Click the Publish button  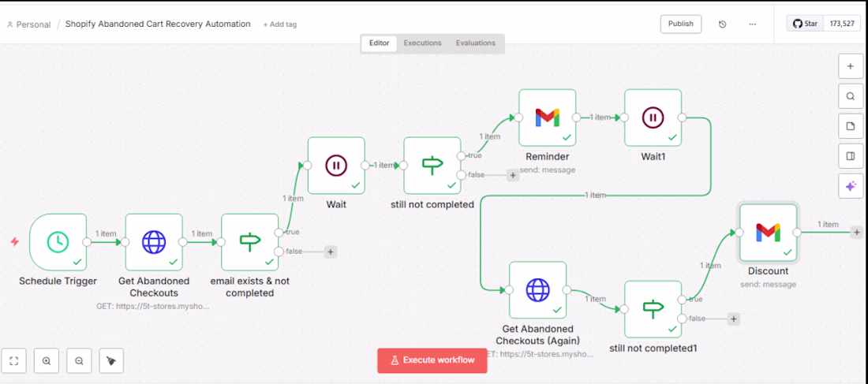(681, 24)
